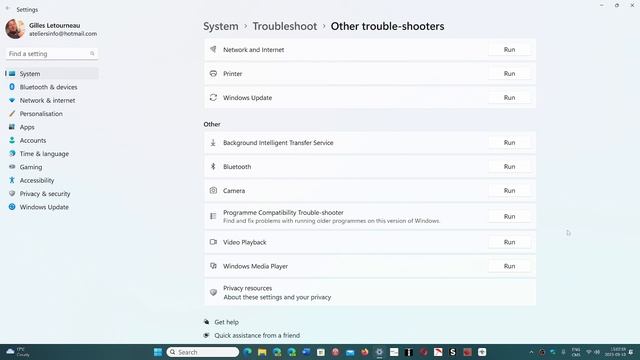The height and width of the screenshot is (360, 640).
Task: Click the Find a setting search box
Action: click(52, 53)
